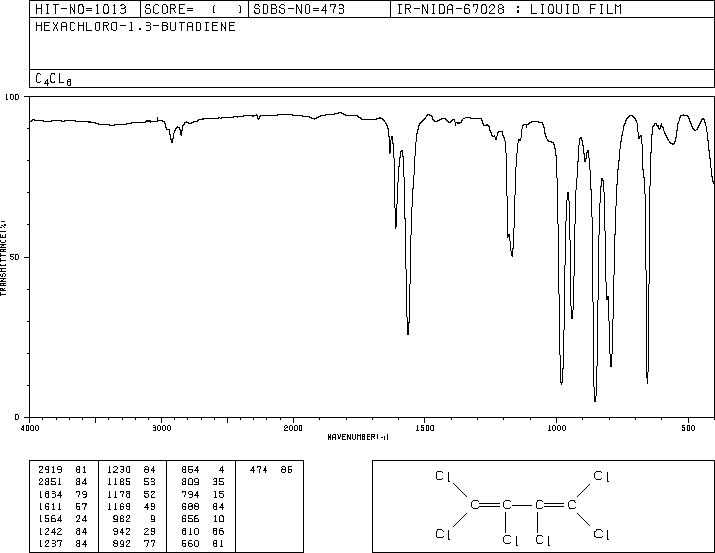
Task: Click the top-left Cl atom in the structure
Action: pyautogui.click(x=443, y=476)
